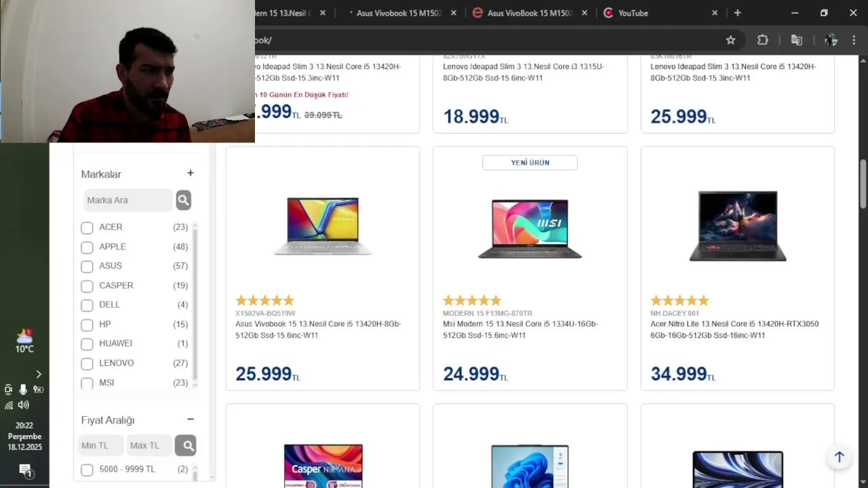Open the weather widget showing 10°C
Viewport: 868px width, 488px height.
[x=24, y=341]
